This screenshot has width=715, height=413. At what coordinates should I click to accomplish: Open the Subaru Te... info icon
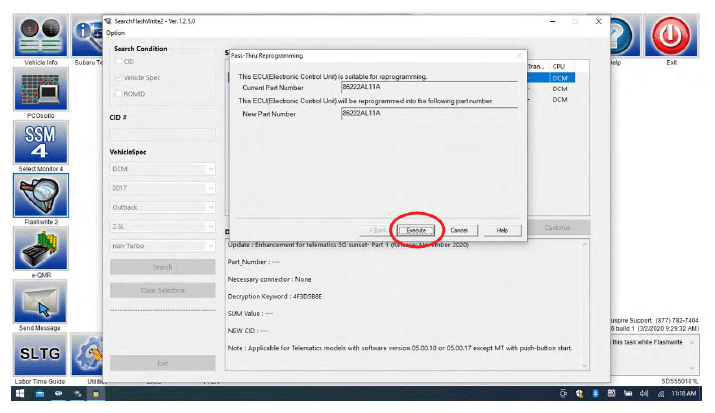click(x=87, y=36)
